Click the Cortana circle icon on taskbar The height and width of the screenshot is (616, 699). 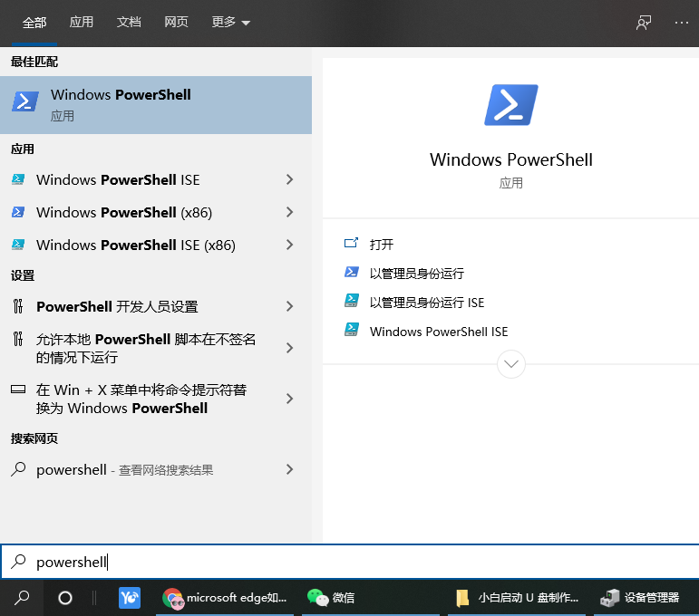coord(65,598)
